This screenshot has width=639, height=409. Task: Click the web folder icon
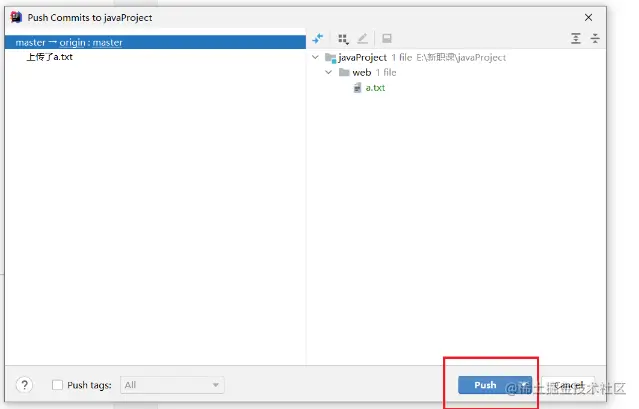344,73
